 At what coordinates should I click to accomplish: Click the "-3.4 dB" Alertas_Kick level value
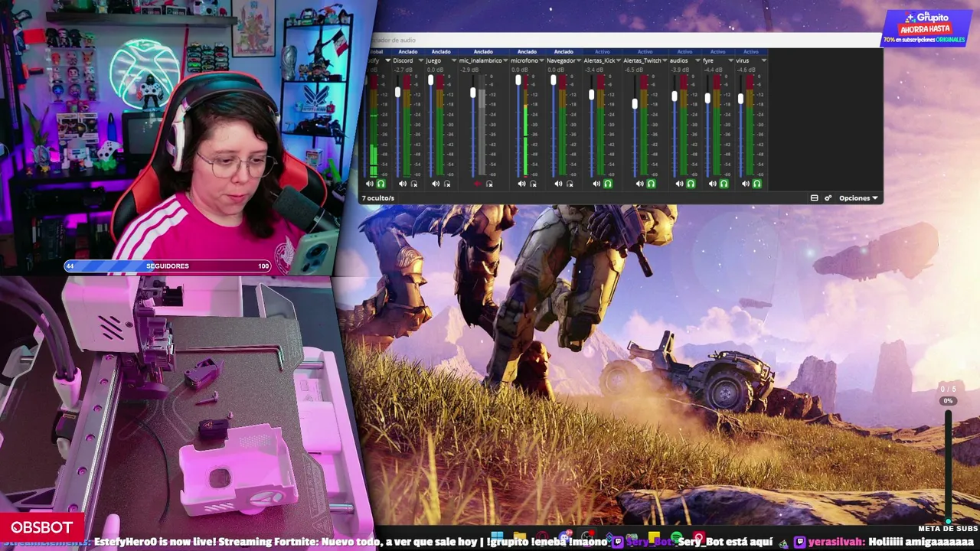tap(593, 70)
